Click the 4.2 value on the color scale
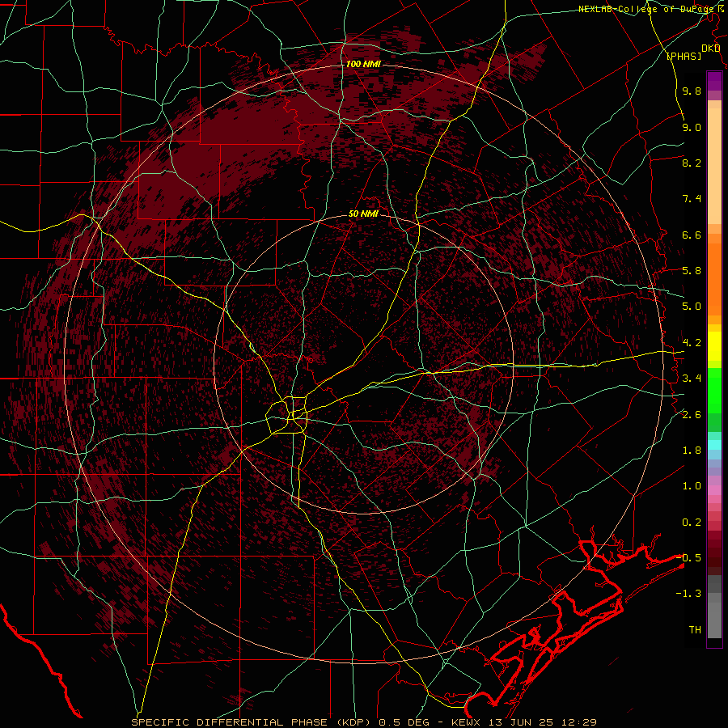 coord(692,343)
